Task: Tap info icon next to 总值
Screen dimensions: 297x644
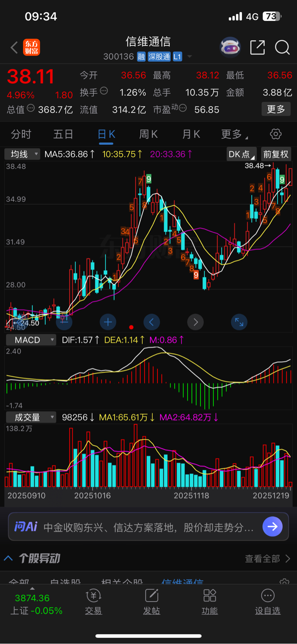Action: (x=31, y=108)
